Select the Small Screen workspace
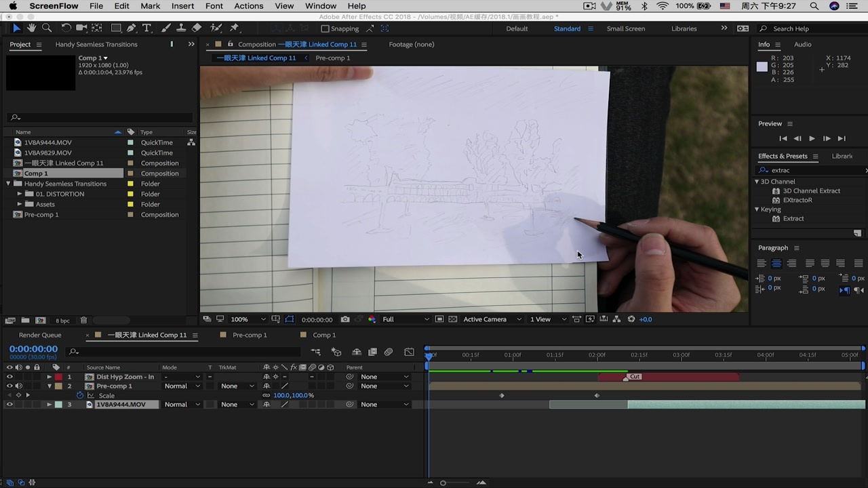This screenshot has height=488, width=868. (626, 28)
